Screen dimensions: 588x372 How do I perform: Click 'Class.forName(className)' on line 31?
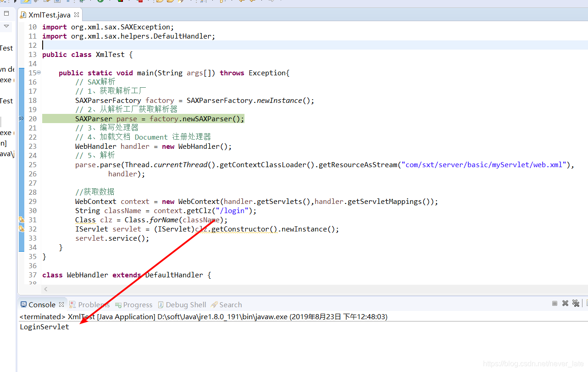point(174,220)
